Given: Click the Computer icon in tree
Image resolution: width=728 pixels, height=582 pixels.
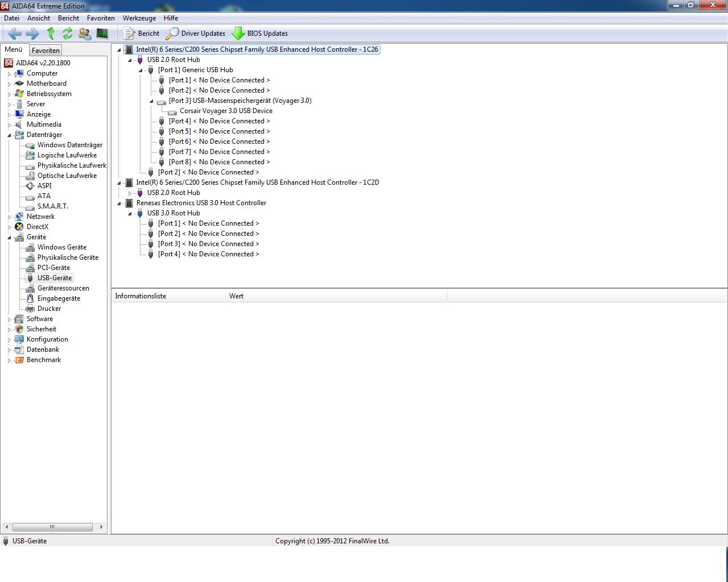Looking at the screenshot, I should point(19,73).
